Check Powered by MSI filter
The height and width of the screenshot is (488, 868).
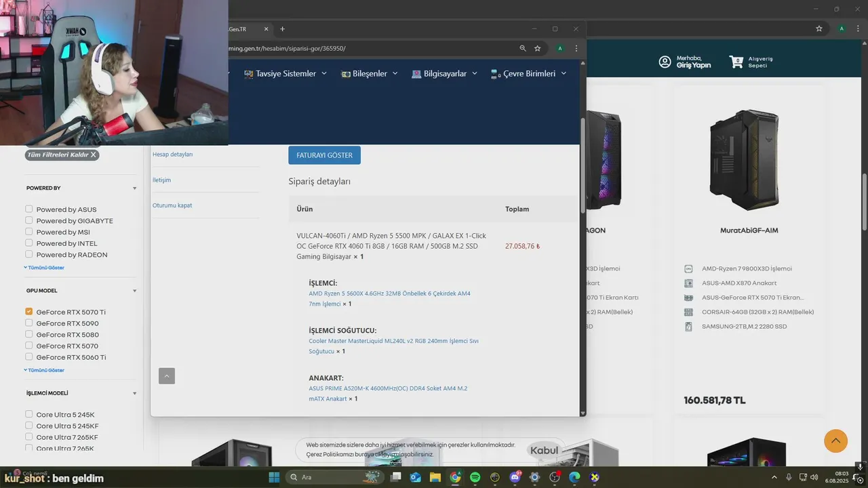click(29, 232)
